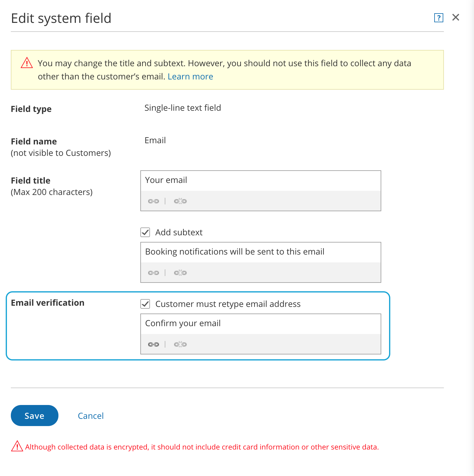
Task: Click into the Your email title field
Action: click(260, 181)
